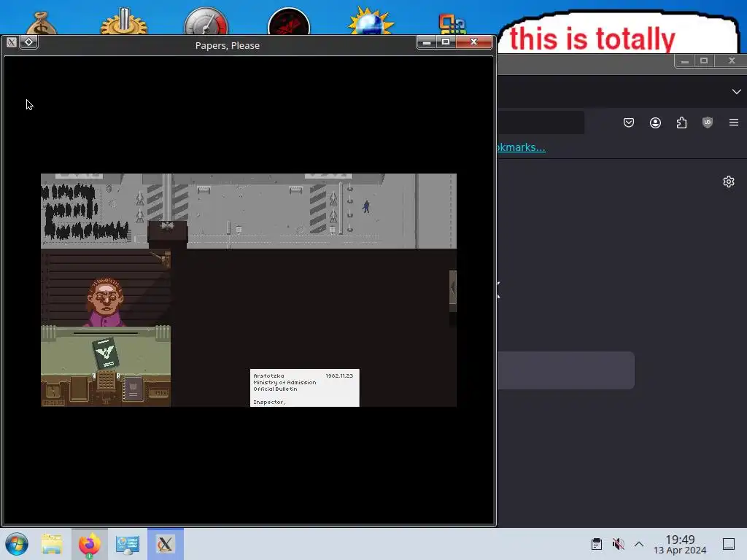747x560 pixels.
Task: Open the Windows Start orb
Action: [x=17, y=544]
